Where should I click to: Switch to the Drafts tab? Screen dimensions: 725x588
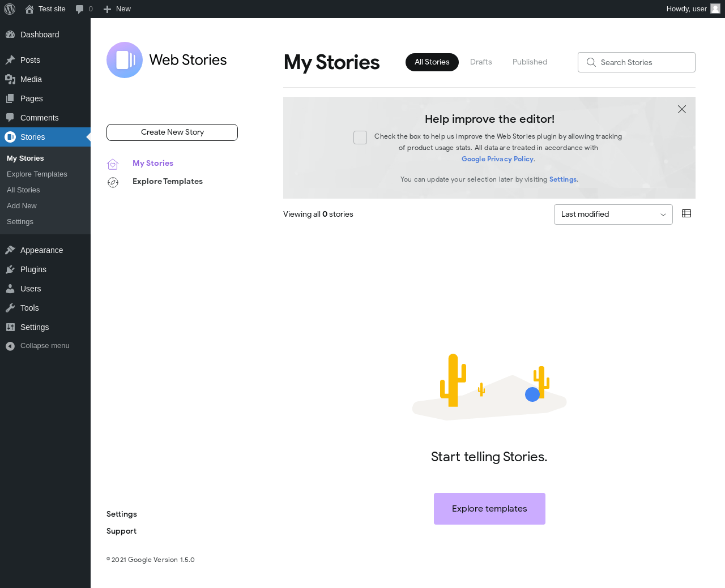[481, 62]
